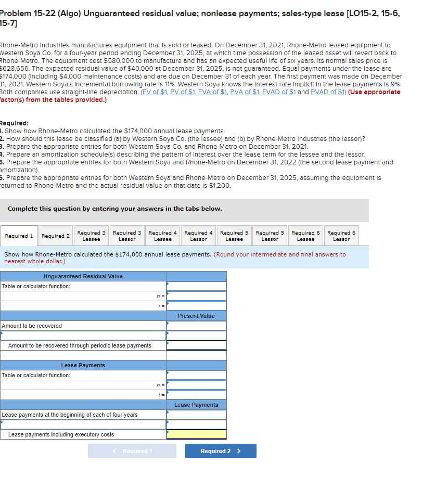Open the Required 3 Lessor tab

127,236
